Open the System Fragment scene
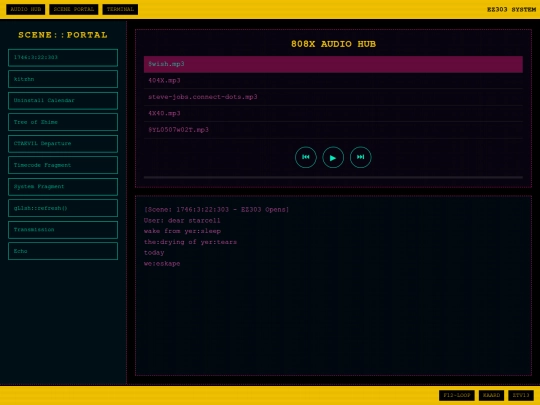The height and width of the screenshot is (405, 540). [x=63, y=187]
